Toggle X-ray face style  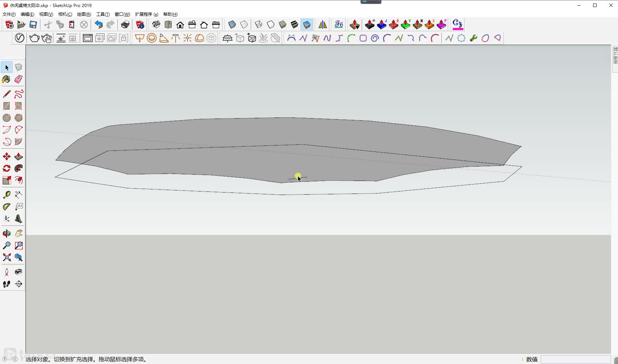(232, 25)
